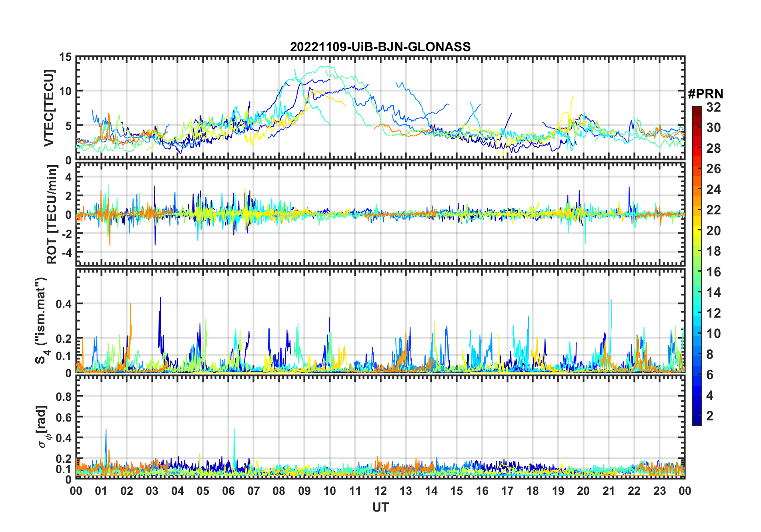Click x-axis hour label 12
The image size is (761, 532).
point(380,491)
